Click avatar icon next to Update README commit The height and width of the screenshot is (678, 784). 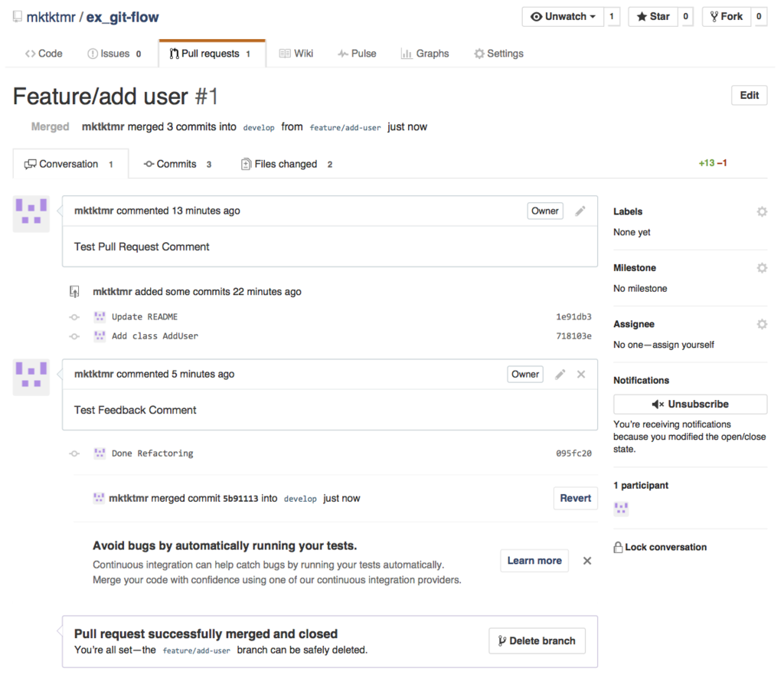[100, 316]
